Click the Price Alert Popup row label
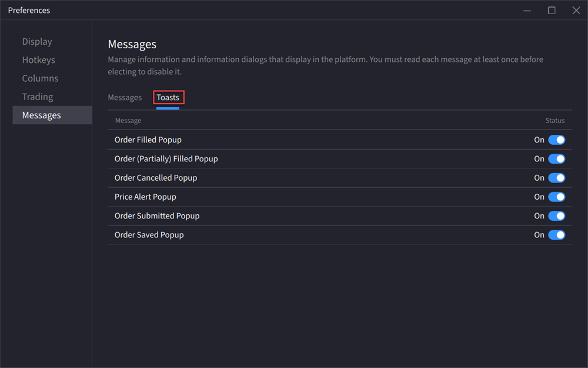Screen dimensions: 588x368 pos(145,197)
